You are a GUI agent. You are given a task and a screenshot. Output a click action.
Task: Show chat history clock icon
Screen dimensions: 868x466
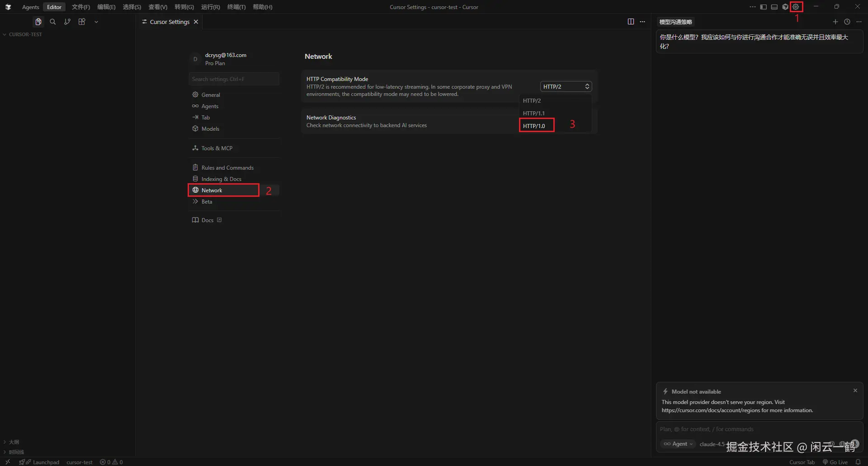click(x=847, y=22)
